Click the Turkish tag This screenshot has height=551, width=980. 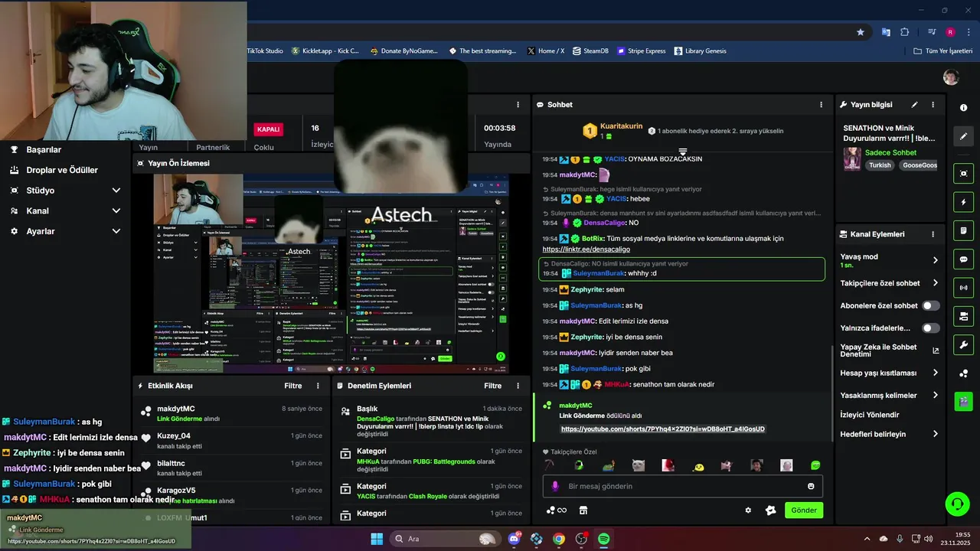[880, 165]
